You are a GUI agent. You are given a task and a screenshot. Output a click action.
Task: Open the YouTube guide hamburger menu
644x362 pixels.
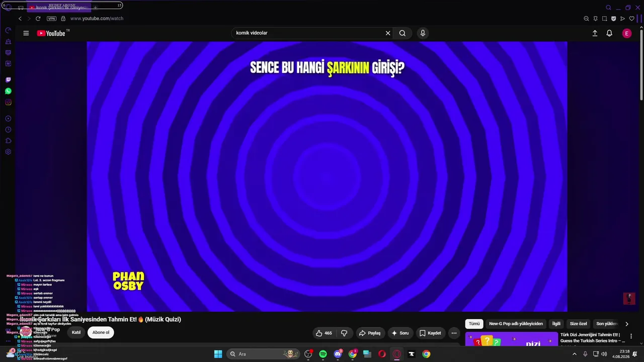tap(26, 33)
